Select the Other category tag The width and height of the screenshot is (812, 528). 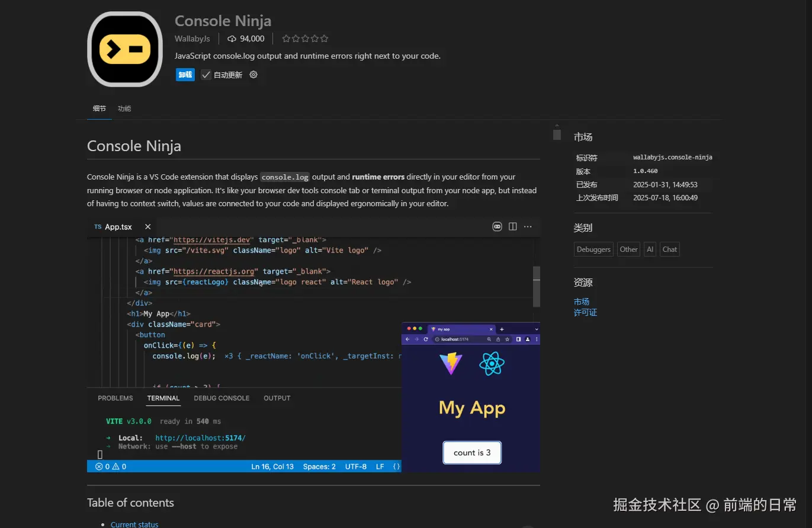[x=628, y=249]
